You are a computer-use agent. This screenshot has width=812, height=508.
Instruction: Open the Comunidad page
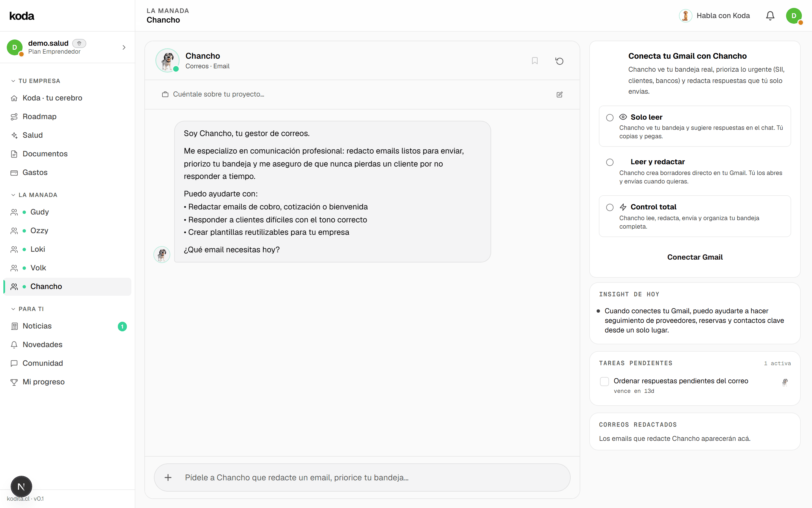[x=67, y=364]
